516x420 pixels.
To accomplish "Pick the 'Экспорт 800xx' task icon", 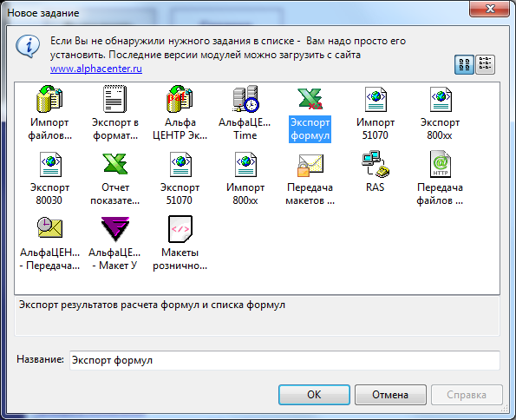I will tap(441, 99).
